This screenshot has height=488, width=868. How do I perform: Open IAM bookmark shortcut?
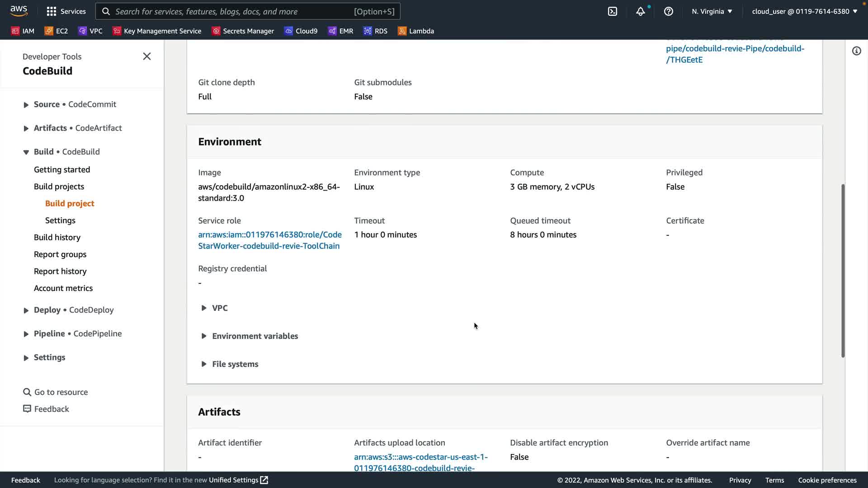click(x=23, y=31)
